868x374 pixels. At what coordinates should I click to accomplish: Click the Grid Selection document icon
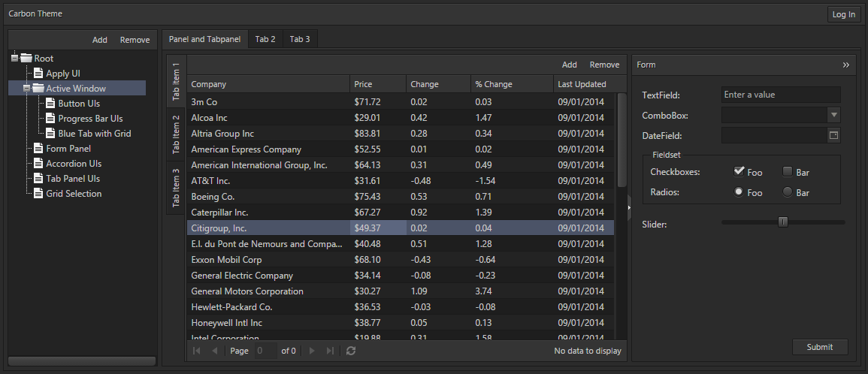click(38, 193)
